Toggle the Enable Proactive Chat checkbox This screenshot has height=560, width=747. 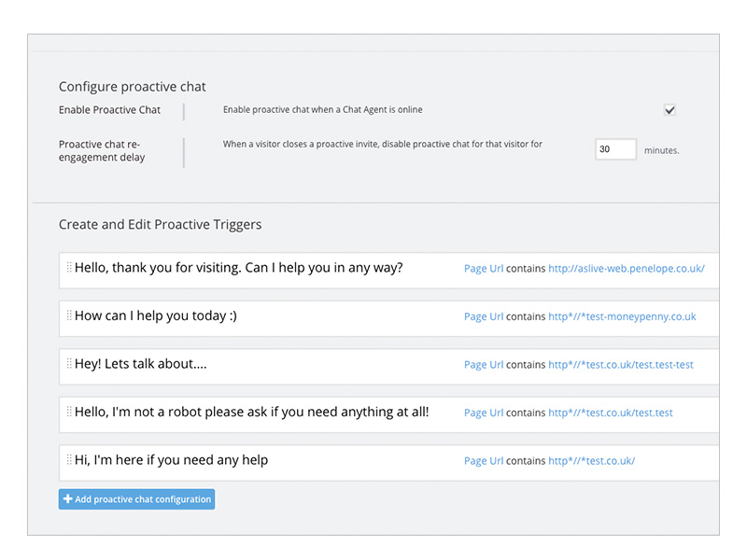point(669,109)
